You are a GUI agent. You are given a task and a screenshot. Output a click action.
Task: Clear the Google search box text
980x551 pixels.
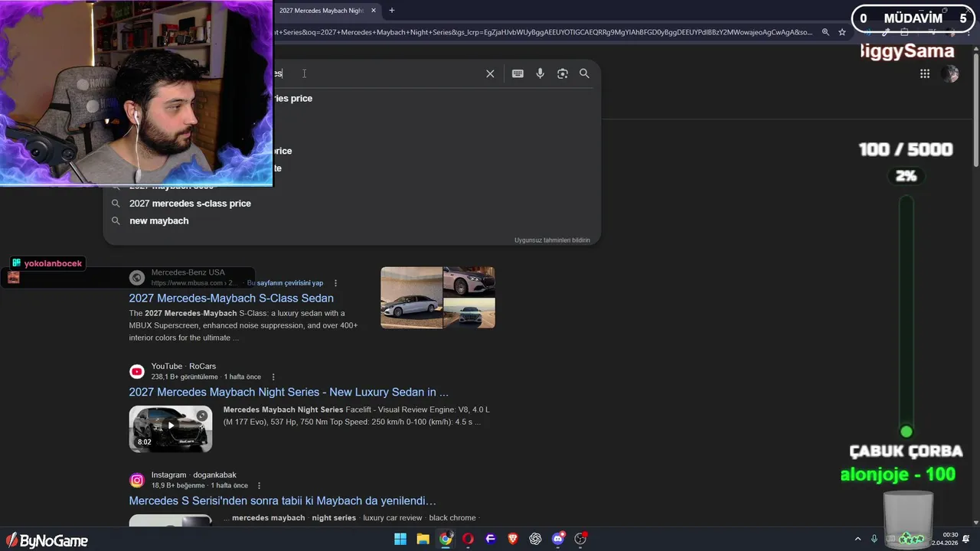[x=490, y=73]
